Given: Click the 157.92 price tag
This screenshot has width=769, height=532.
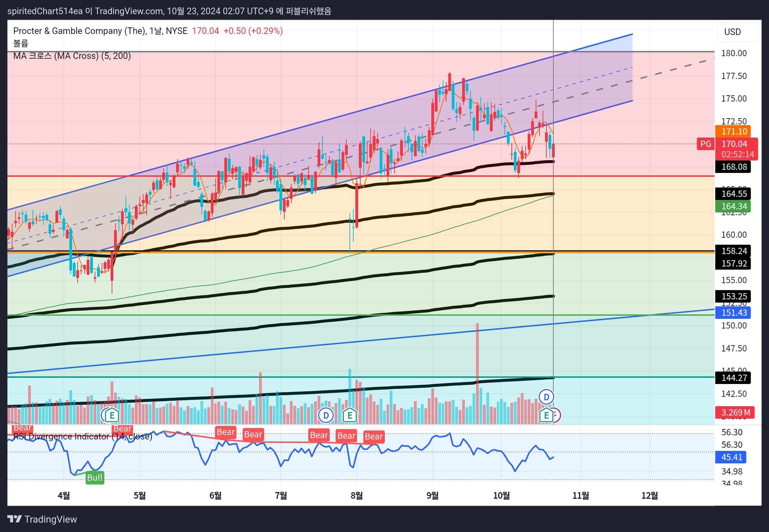Looking at the screenshot, I should click(733, 263).
